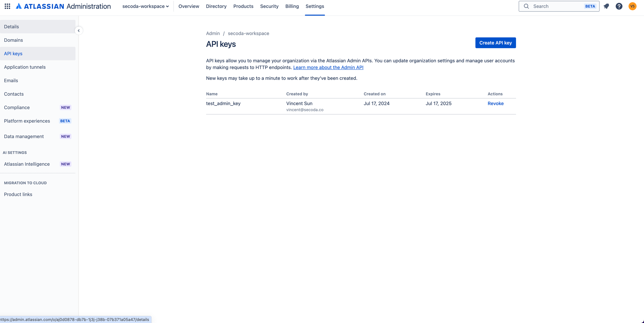Open Learn more about the Admin API
The height and width of the screenshot is (323, 644).
tap(328, 67)
